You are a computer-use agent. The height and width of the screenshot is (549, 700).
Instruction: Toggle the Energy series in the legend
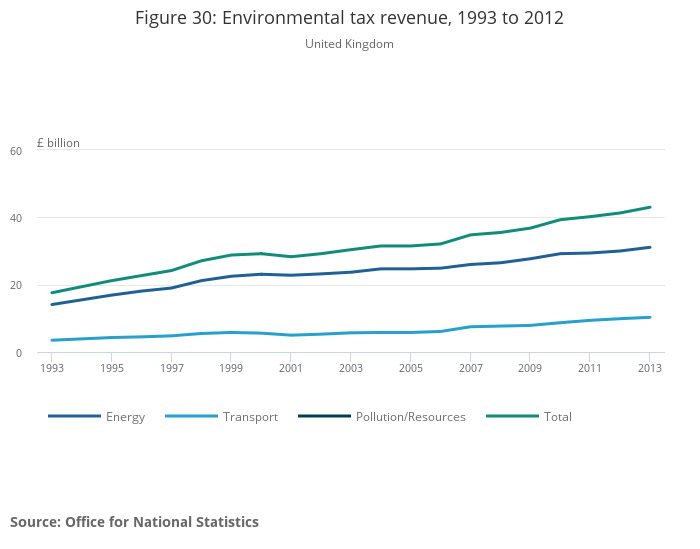[x=125, y=417]
